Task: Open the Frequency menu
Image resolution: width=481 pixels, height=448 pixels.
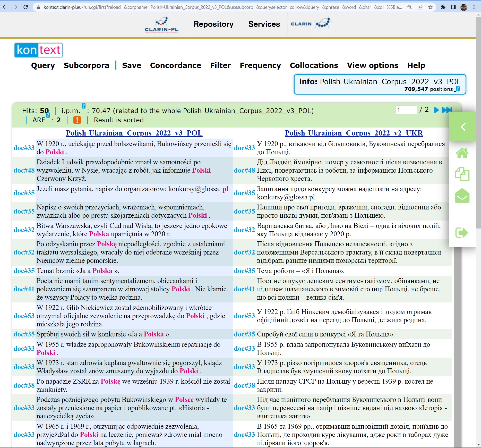Action: [260, 65]
